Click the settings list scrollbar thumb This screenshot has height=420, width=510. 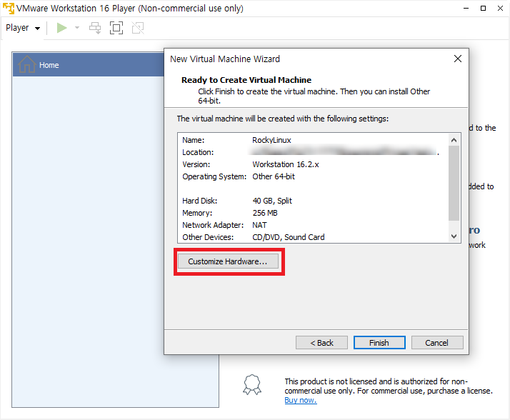454,183
